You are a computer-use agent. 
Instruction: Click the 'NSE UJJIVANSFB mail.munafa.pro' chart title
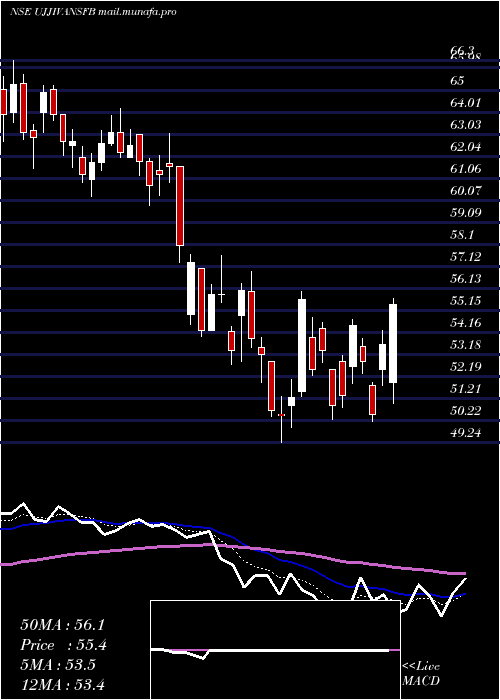coord(93,12)
